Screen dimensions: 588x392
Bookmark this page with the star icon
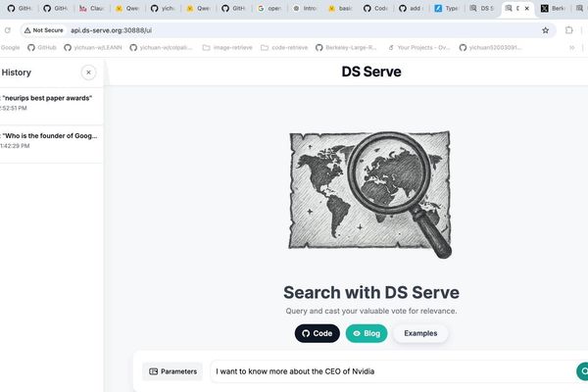tap(545, 30)
